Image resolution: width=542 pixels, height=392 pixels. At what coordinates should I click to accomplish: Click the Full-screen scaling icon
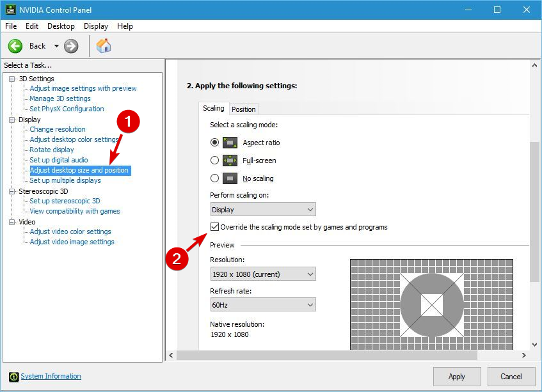230,161
